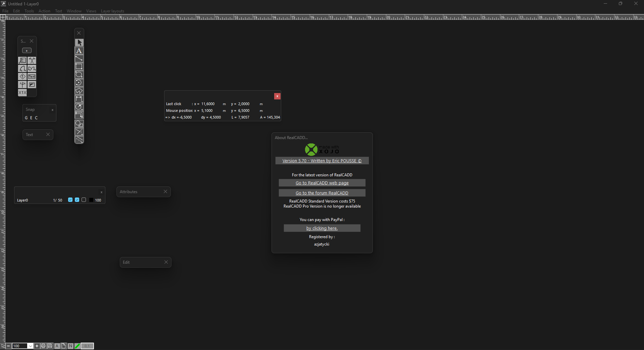Select the Text 'A' drawing tool
644x350 pixels.
pyautogui.click(x=79, y=51)
